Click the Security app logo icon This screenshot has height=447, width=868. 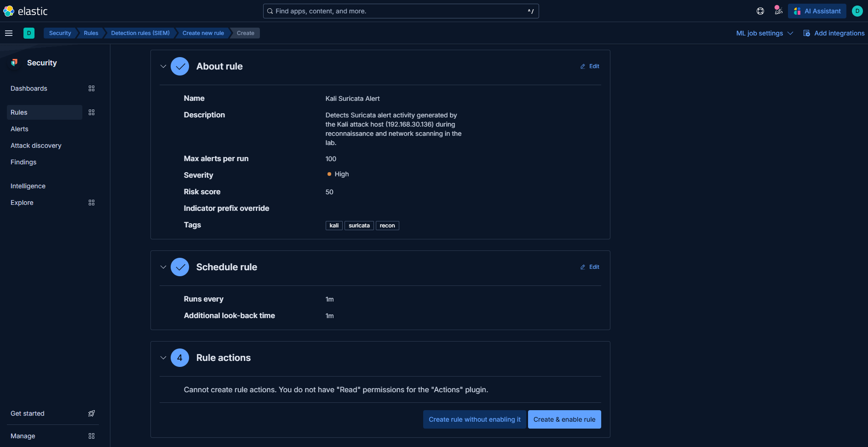point(15,63)
